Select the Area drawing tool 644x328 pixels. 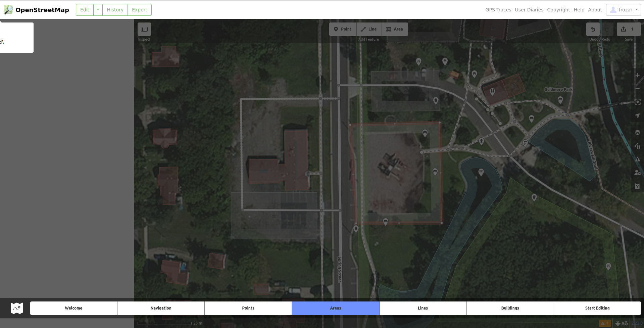point(395,29)
